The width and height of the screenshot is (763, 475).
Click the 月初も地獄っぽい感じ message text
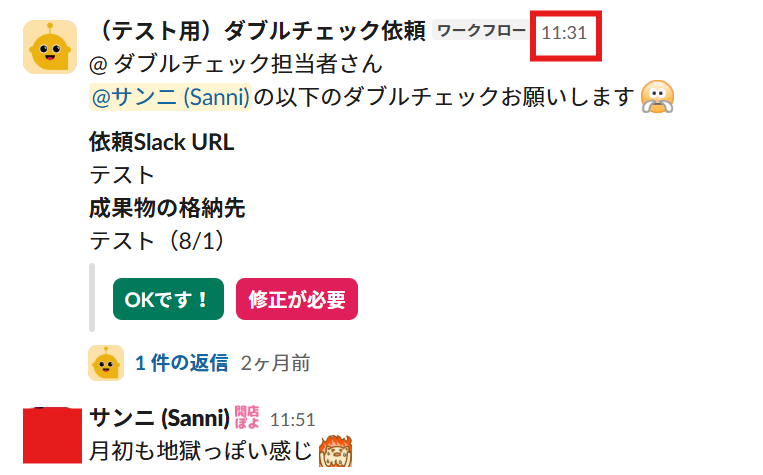pos(200,451)
